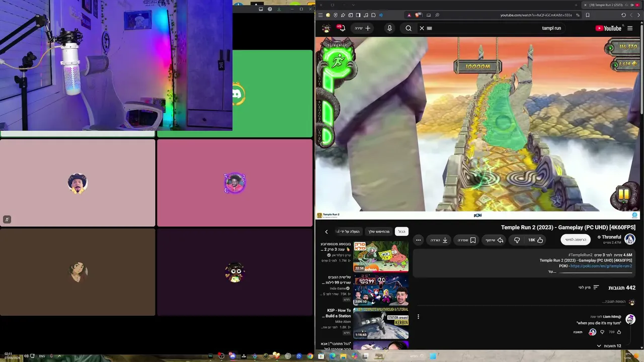Pause the game using the yellow pause button
This screenshot has width=644, height=362.
[x=623, y=195]
